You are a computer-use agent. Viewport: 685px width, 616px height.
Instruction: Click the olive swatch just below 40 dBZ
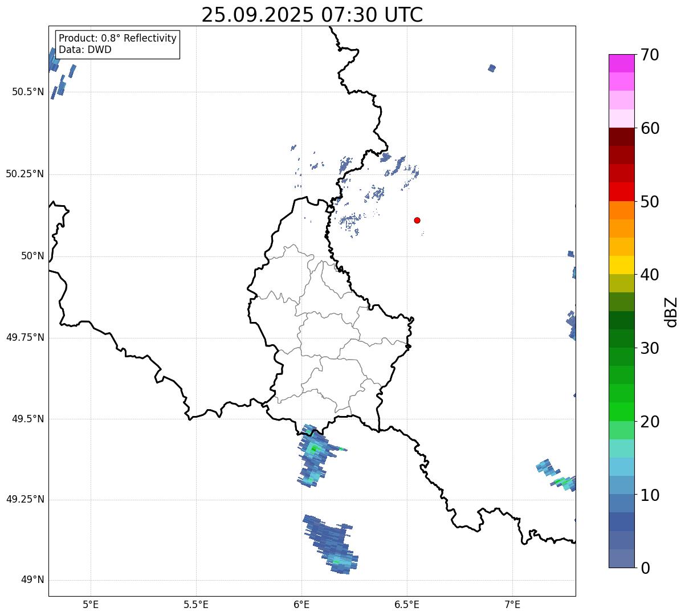pyautogui.click(x=621, y=283)
